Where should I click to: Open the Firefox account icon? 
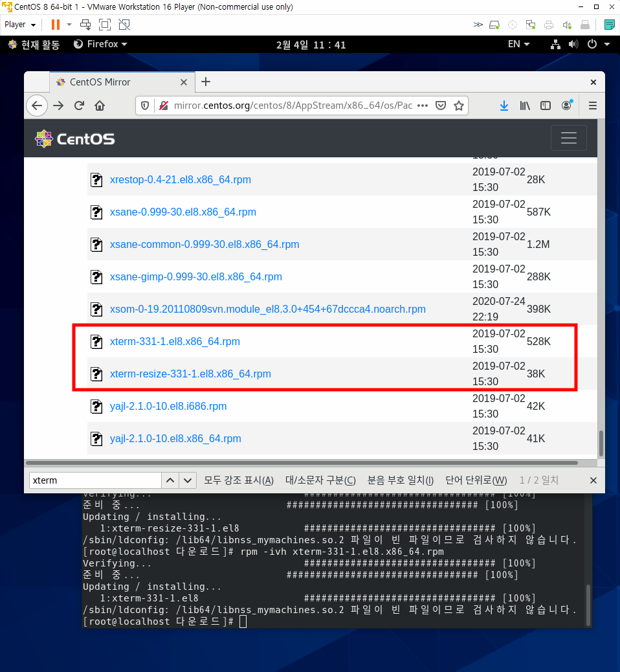pyautogui.click(x=566, y=106)
